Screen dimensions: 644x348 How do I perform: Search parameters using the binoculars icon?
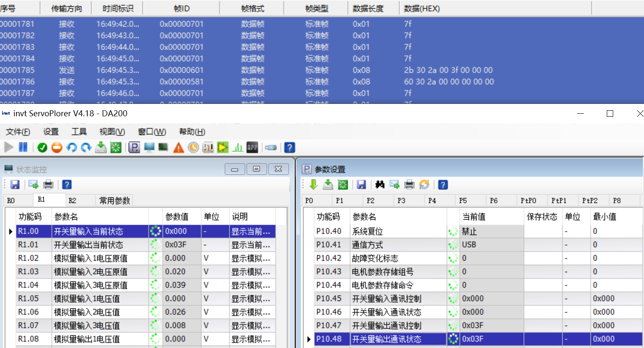[x=380, y=184]
